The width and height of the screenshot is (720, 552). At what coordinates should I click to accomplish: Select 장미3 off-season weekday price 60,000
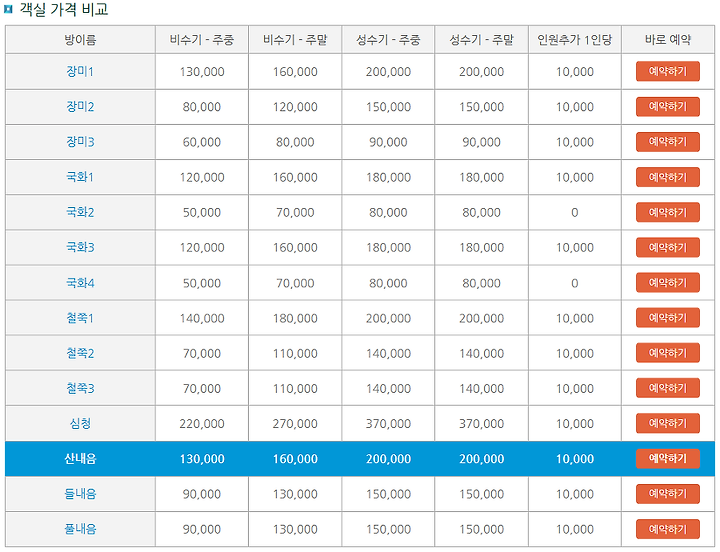202,142
